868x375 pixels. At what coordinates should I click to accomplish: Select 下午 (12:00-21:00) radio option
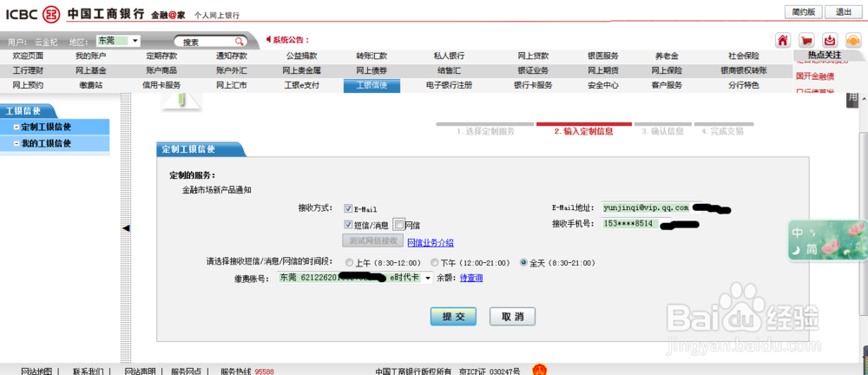tap(435, 262)
